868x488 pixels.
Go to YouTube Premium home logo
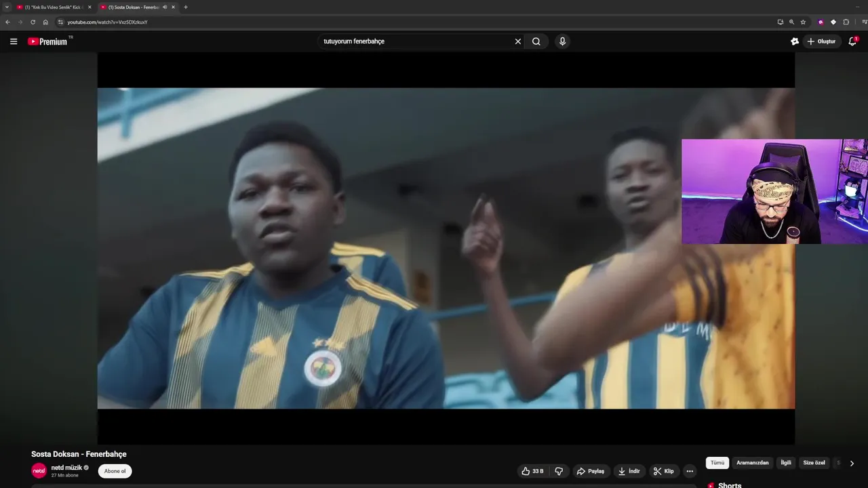(x=49, y=41)
